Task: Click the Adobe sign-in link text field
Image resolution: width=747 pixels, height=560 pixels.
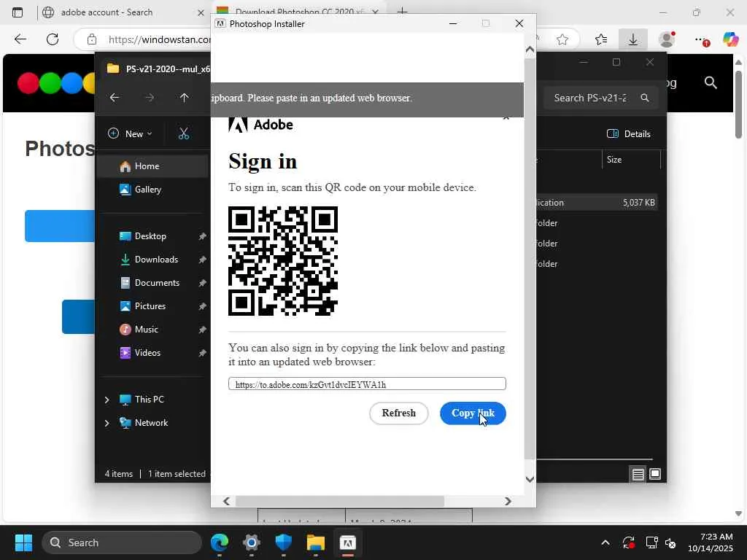Action: coord(367,384)
